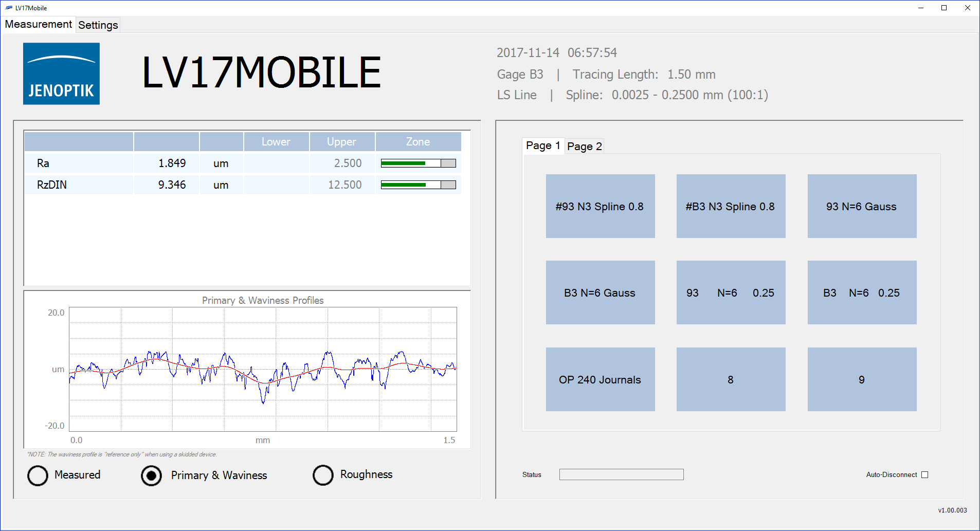
Task: Load the OP 240 Journals preset
Action: point(600,379)
